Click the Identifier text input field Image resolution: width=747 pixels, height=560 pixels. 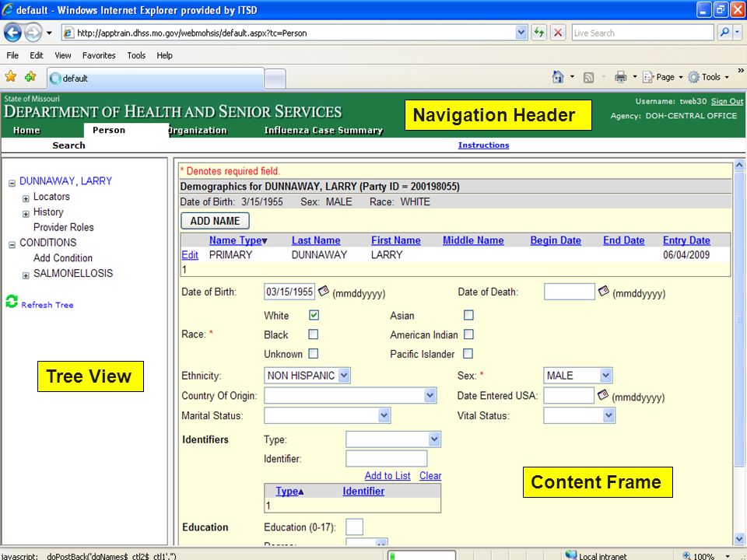pos(387,459)
